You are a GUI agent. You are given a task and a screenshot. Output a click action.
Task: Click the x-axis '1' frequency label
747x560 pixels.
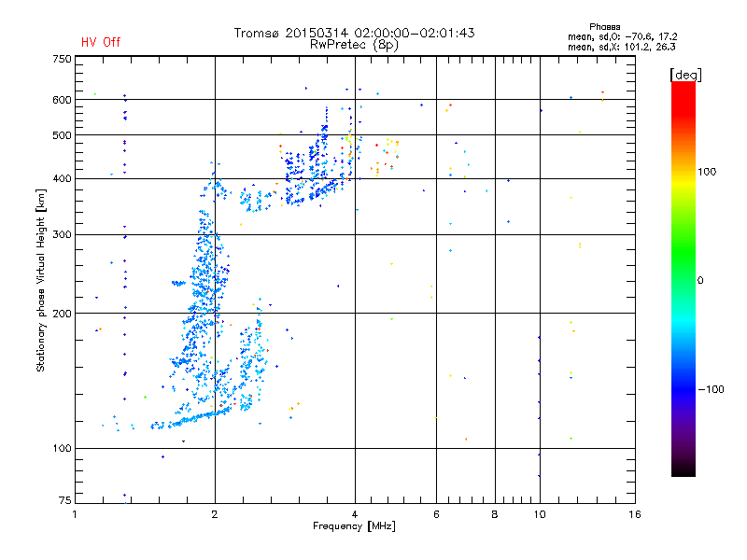[75, 514]
